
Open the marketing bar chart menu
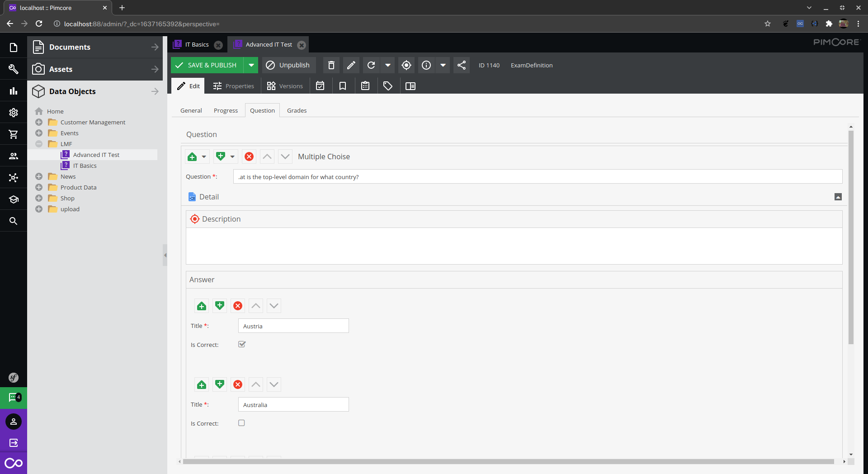click(14, 91)
